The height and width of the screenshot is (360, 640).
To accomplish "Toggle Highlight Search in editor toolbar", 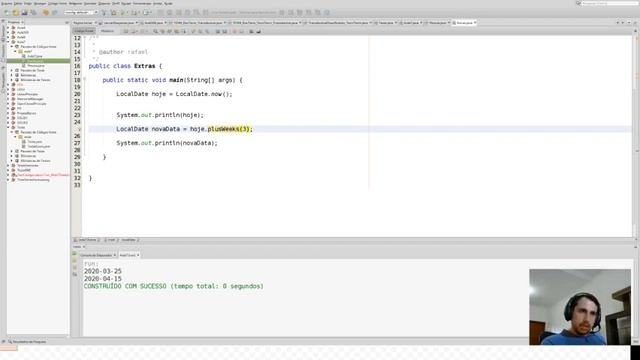I will point(177,31).
